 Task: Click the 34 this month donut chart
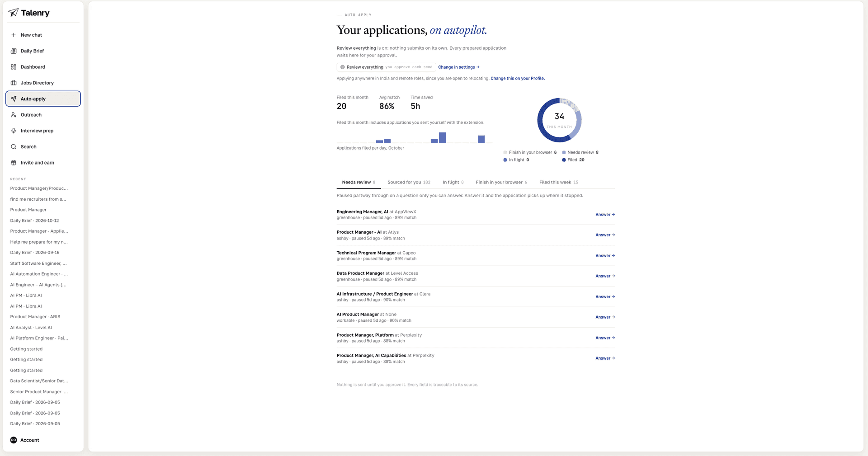click(x=559, y=120)
